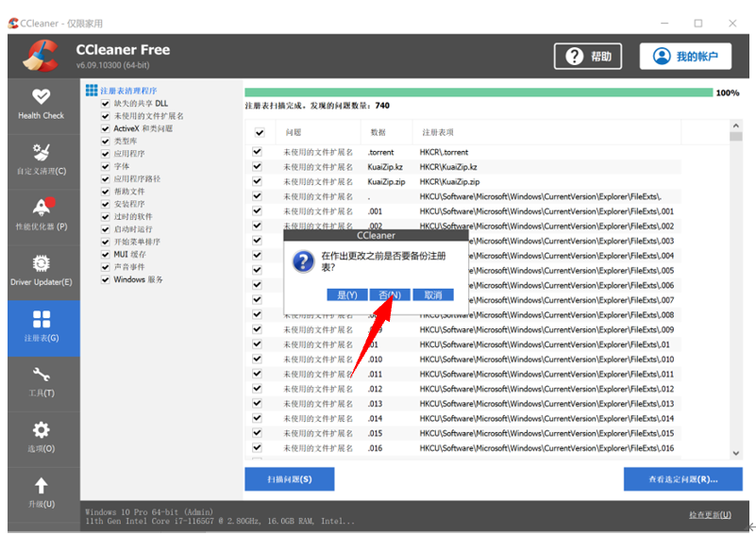Image resolution: width=756 pixels, height=535 pixels.
Task: Toggle the Type Libraries (类型库) checkbox
Action: click(x=105, y=142)
